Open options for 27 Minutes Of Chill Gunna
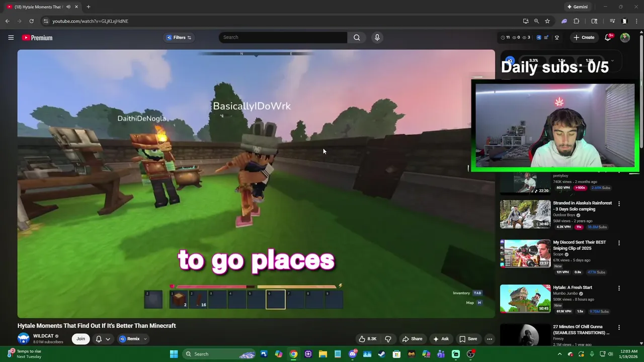This screenshot has height=362, width=644. [619, 327]
